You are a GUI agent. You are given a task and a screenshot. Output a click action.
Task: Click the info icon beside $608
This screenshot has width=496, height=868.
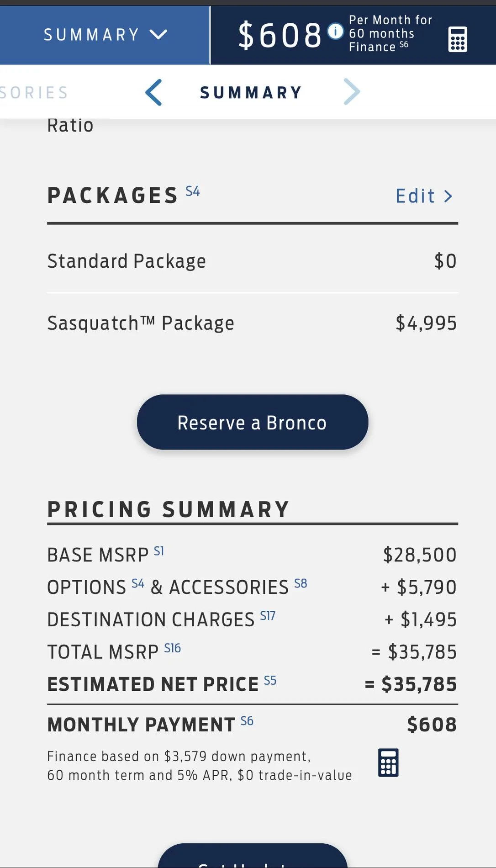pyautogui.click(x=336, y=32)
